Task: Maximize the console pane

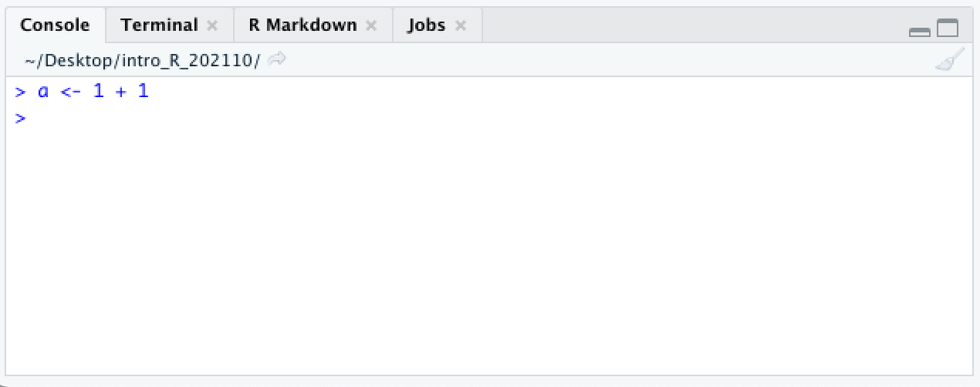Action: pos(948,29)
